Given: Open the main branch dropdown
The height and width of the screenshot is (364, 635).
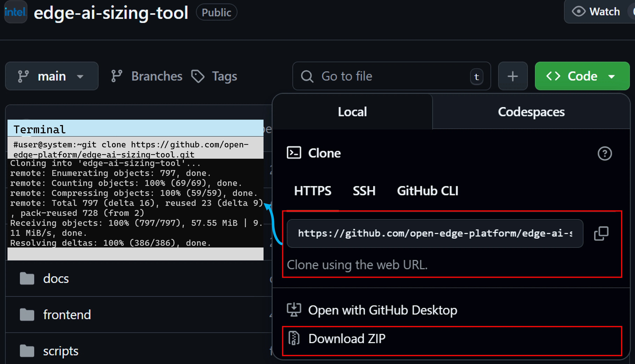Looking at the screenshot, I should point(52,76).
